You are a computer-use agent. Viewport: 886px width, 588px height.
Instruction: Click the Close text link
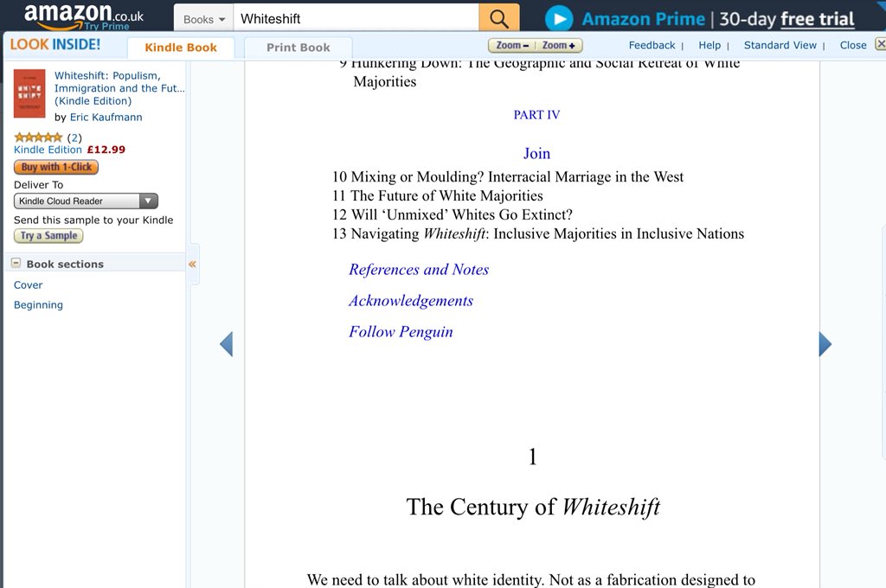852,45
